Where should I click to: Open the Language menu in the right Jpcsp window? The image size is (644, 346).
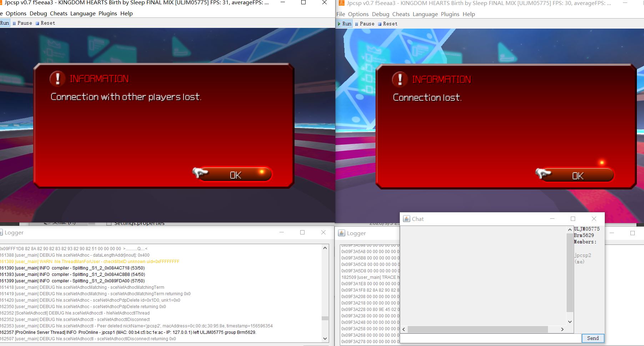click(425, 14)
